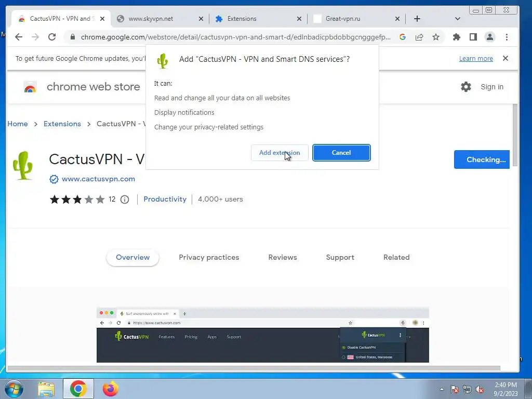Launch Firefox from taskbar
Screen dimensions: 532x399
click(x=110, y=389)
